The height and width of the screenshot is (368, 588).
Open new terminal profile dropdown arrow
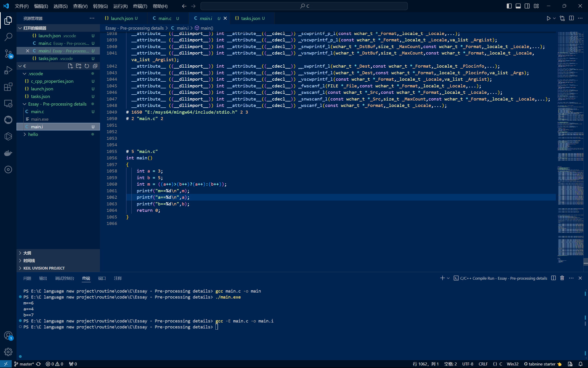[448, 278]
